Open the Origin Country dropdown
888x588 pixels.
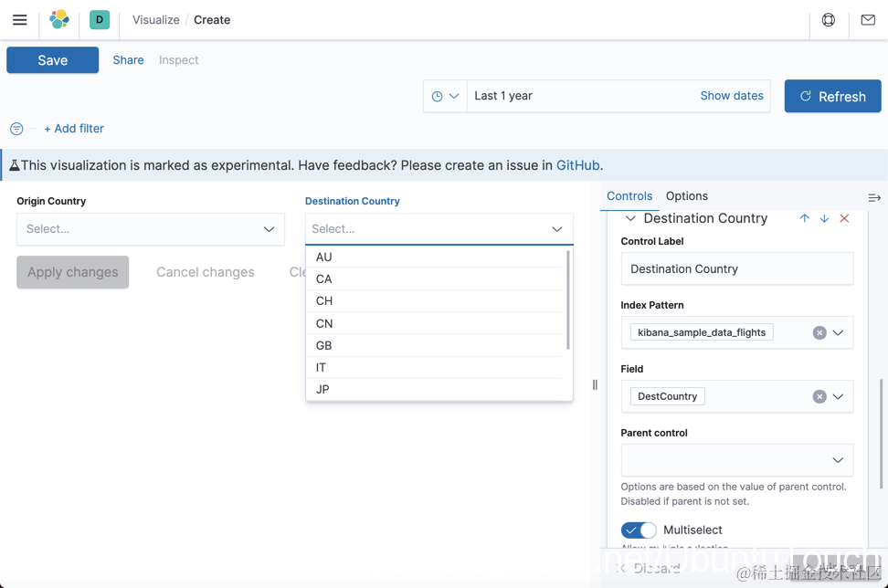tap(151, 229)
